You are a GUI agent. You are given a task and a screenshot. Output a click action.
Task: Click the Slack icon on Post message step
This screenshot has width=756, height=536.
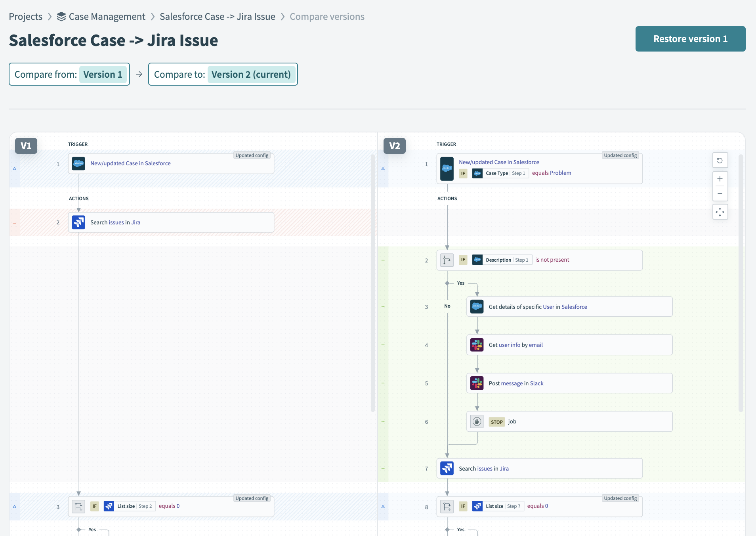477,383
